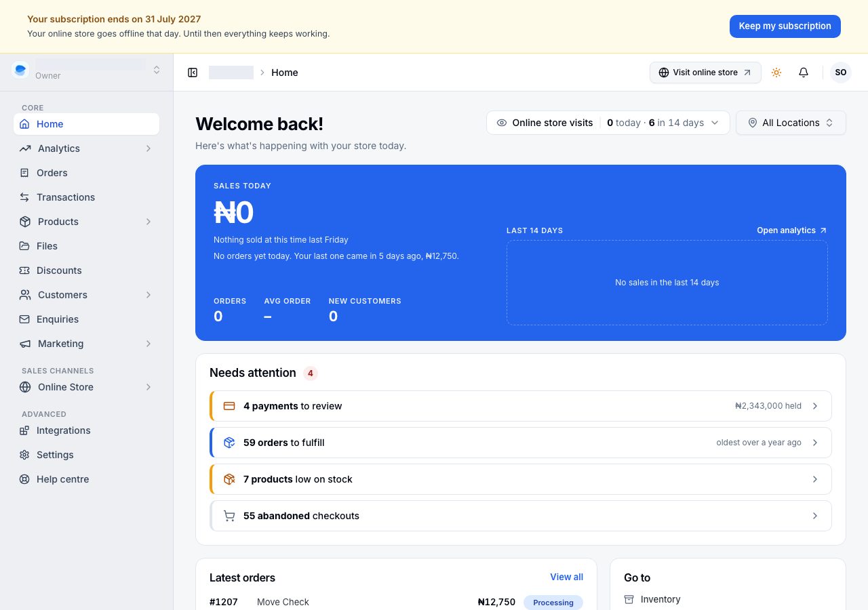Open Transactions in the sidebar
This screenshot has width=868, height=610.
(x=86, y=197)
